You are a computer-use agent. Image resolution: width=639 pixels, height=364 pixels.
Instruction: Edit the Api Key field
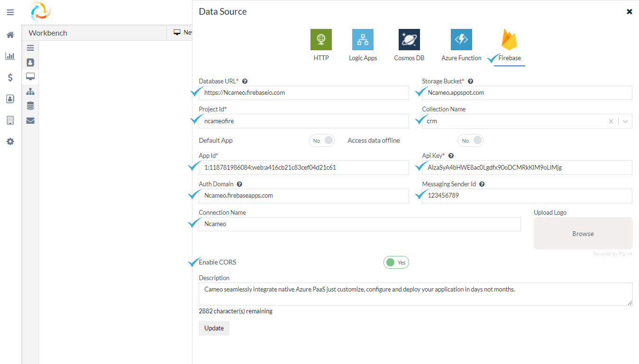pos(527,167)
